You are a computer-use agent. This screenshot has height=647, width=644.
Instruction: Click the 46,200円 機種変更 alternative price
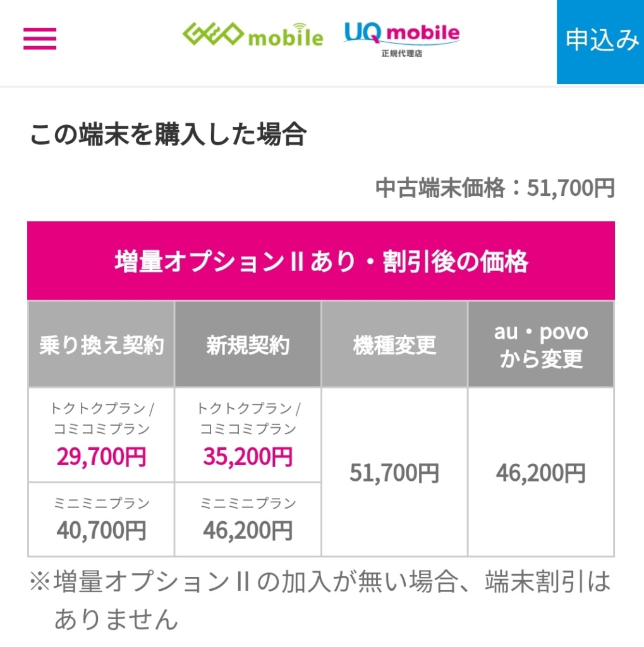[x=542, y=473]
